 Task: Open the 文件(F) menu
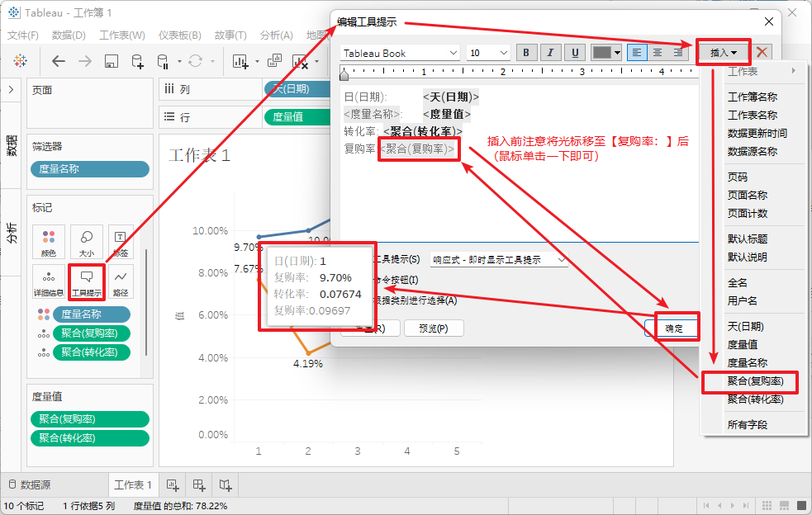(23, 35)
